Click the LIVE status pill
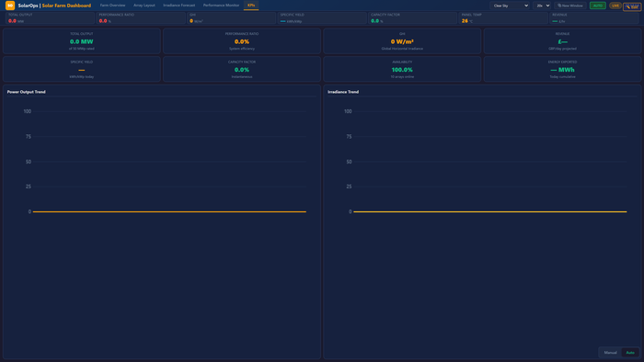The width and height of the screenshot is (644, 362). 615,6
